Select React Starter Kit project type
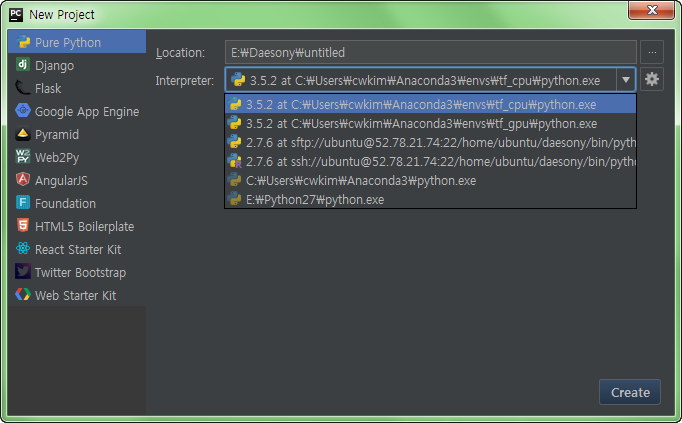The width and height of the screenshot is (682, 423). click(x=77, y=250)
